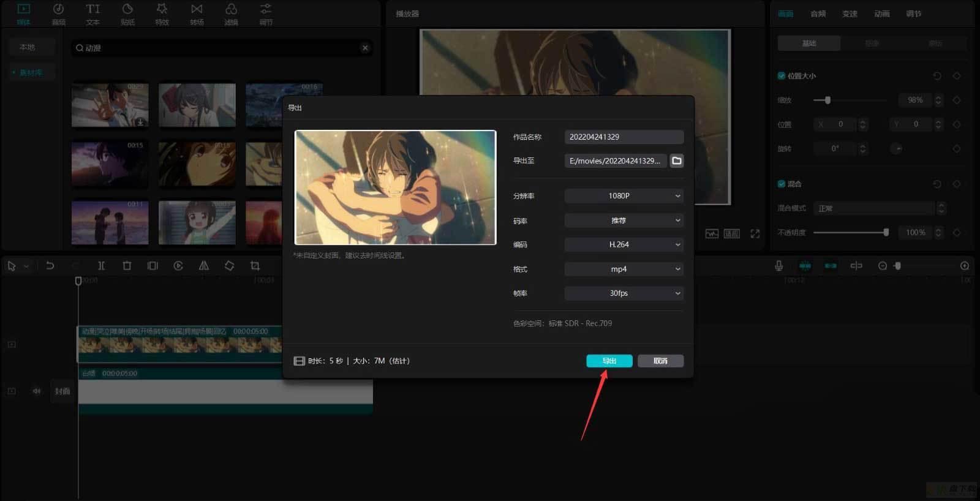Click the undo arrow icon

tap(50, 266)
